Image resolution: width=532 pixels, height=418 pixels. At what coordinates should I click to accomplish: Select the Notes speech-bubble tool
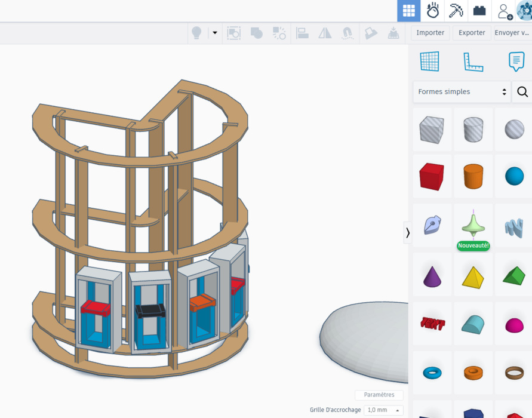coord(516,62)
